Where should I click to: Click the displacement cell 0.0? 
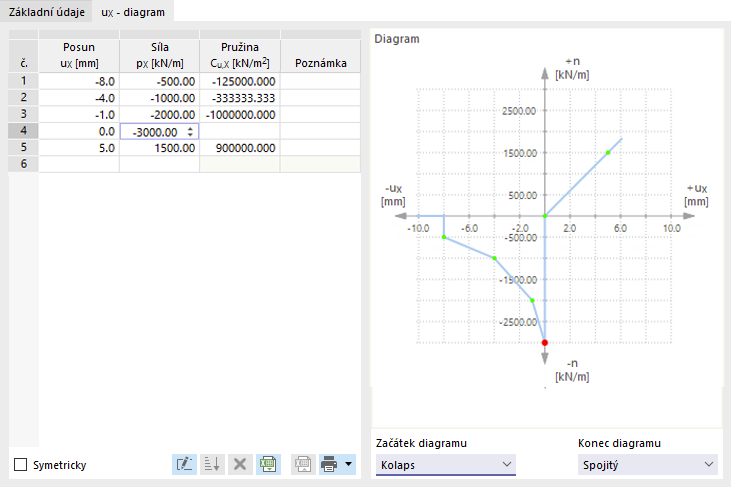tap(79, 131)
